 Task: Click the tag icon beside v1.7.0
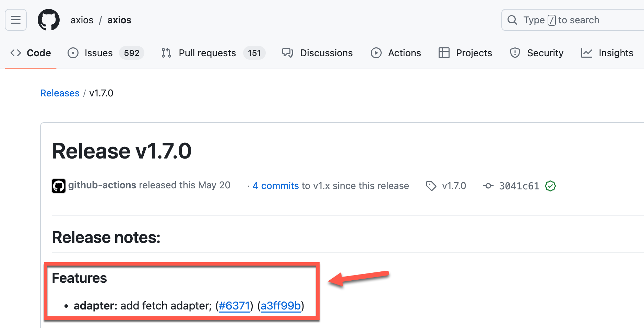431,186
